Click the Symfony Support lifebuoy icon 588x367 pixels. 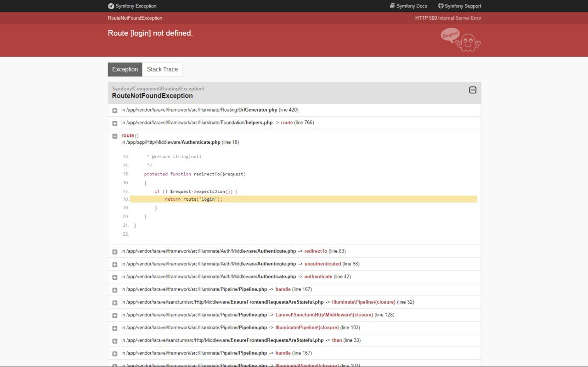click(441, 6)
